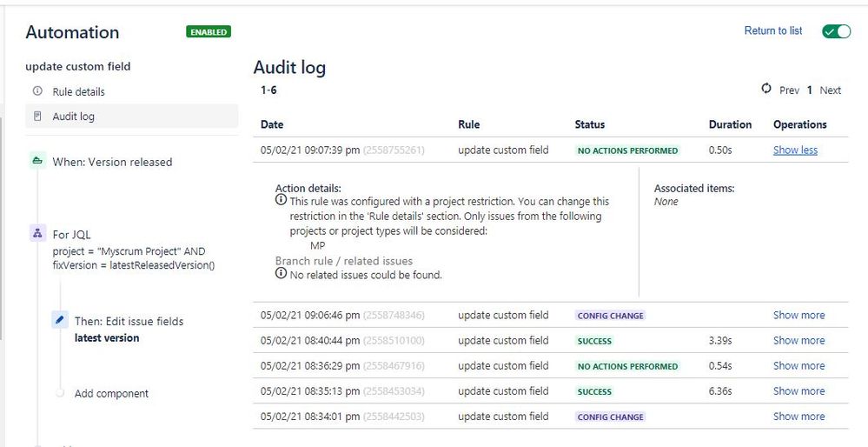Viewport: 868px width, 447px height.
Task: Select Audit log menu item
Action: 132,117
